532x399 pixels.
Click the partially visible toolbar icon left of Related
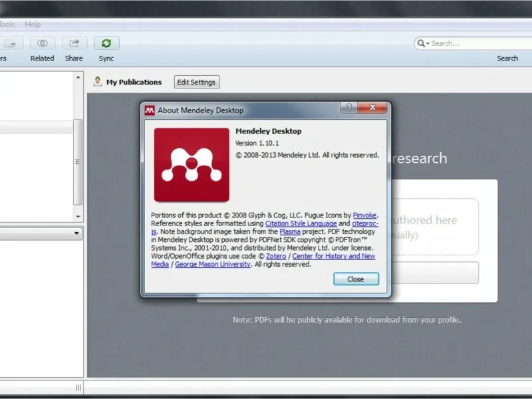[11, 43]
